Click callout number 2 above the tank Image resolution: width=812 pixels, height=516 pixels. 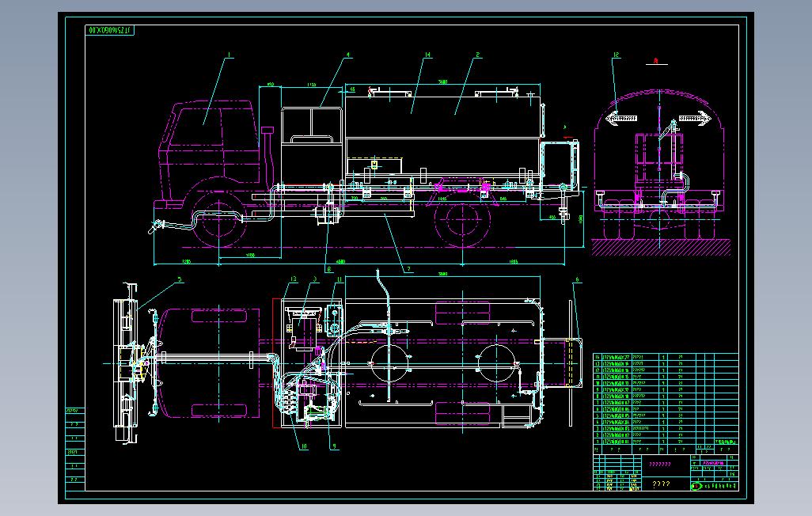(x=477, y=54)
